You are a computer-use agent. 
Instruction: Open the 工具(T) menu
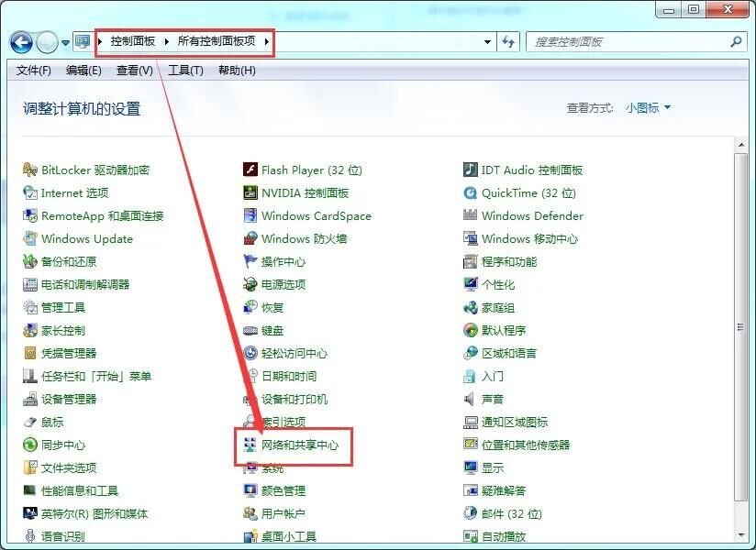click(185, 71)
